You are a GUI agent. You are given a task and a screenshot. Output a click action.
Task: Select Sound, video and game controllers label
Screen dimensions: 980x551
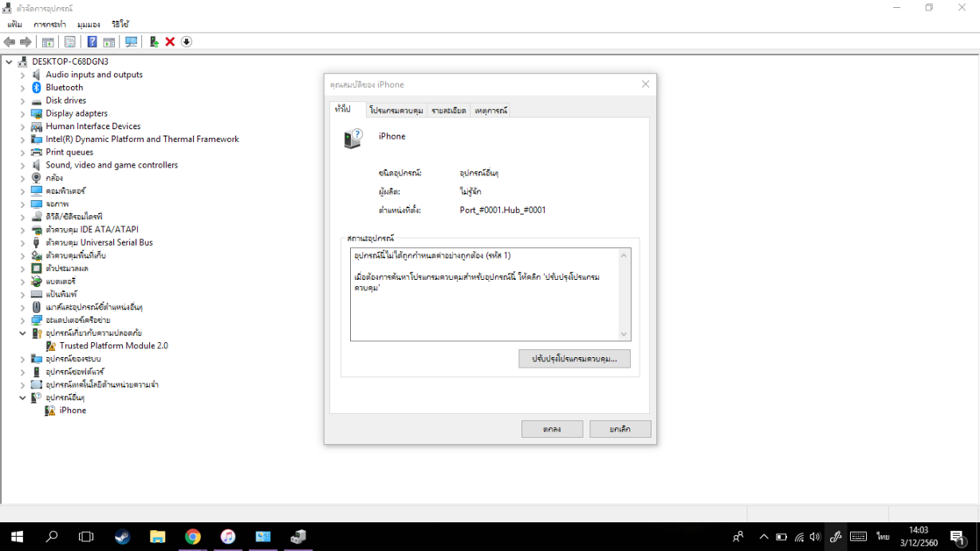(112, 165)
